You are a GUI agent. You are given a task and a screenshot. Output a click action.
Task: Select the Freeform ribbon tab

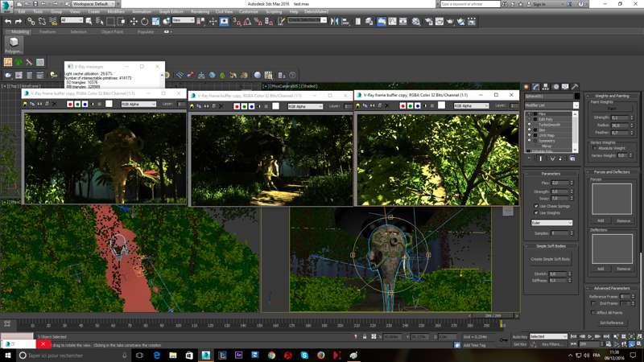47,31
